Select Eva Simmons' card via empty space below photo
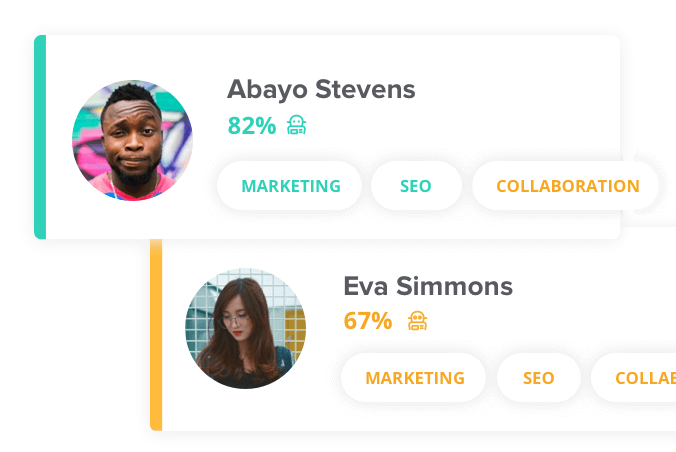Screen dimensions: 676x452 tap(245, 410)
